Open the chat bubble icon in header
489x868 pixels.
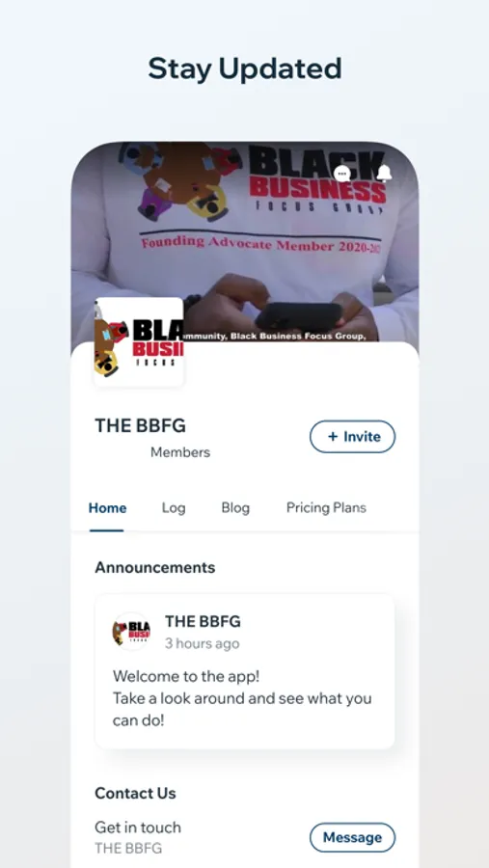[342, 174]
